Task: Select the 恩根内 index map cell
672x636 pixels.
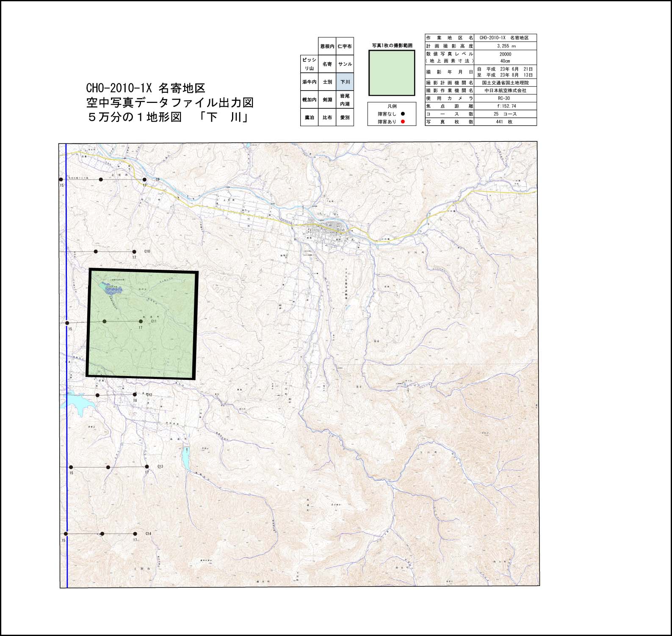Action: pyautogui.click(x=327, y=46)
